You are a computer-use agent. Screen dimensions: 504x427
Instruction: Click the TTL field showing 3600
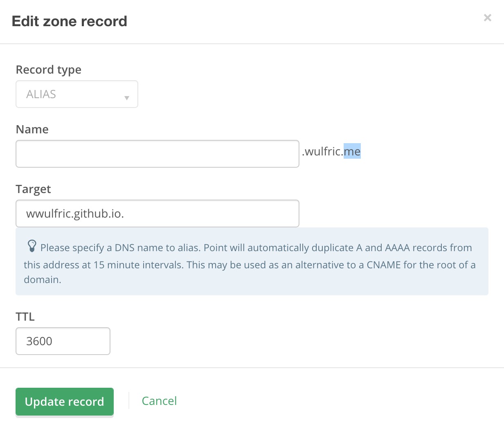[x=63, y=341]
